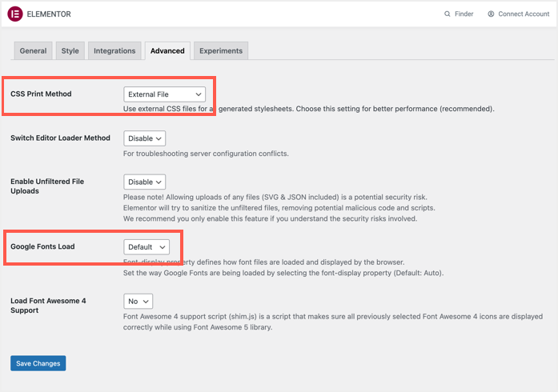Open the Experiments tab
This screenshot has height=392, width=558.
[221, 50]
